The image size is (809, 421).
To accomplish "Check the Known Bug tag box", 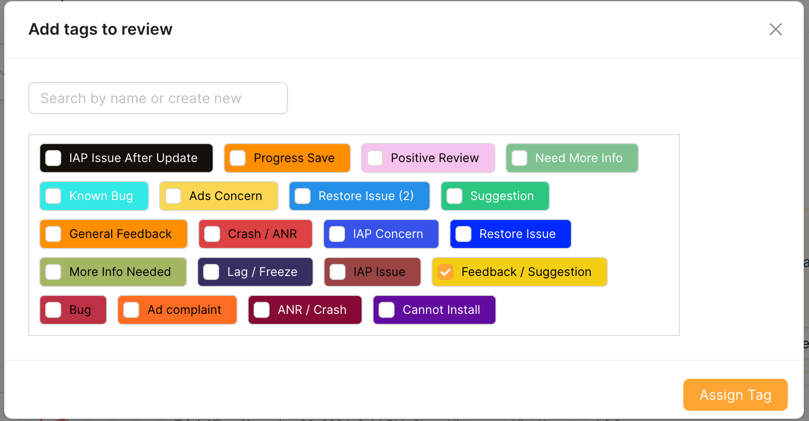I will pos(54,196).
